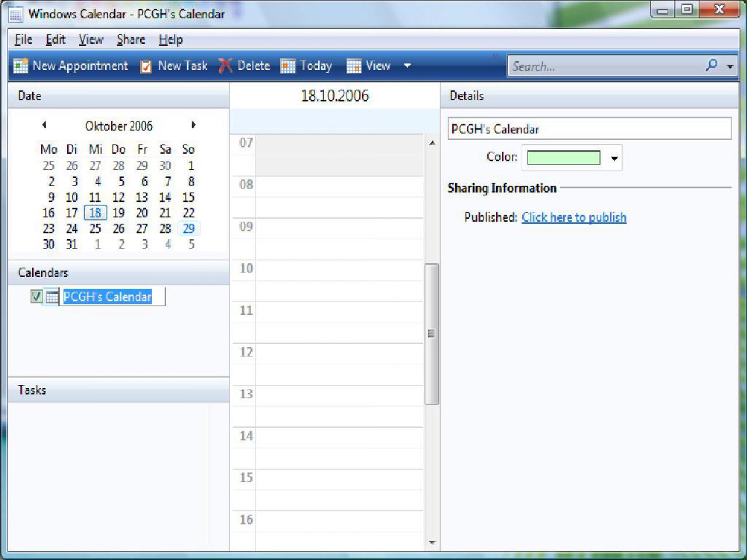747x560 pixels.
Task: Click the 09 hour slot
Action: coord(339,239)
